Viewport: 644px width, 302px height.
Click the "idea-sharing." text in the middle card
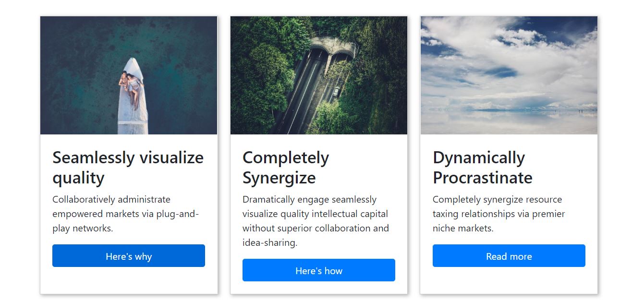click(270, 243)
